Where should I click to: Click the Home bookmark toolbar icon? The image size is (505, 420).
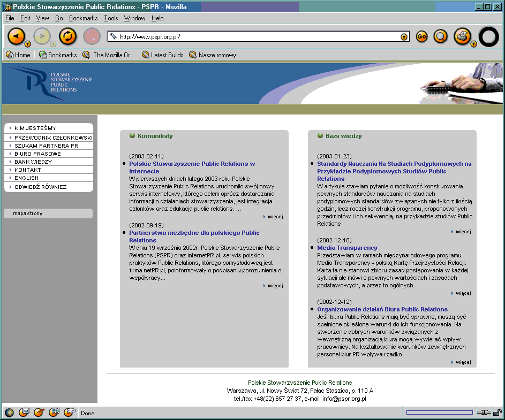(18, 55)
